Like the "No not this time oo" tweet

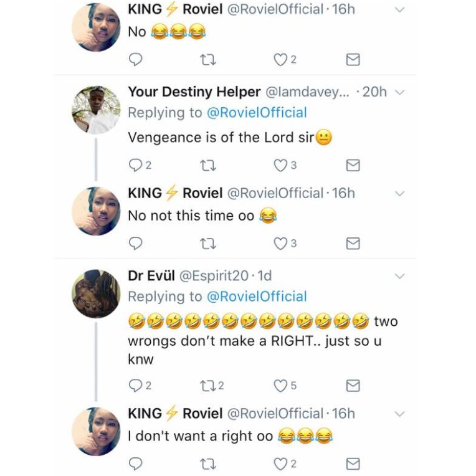[x=282, y=243]
